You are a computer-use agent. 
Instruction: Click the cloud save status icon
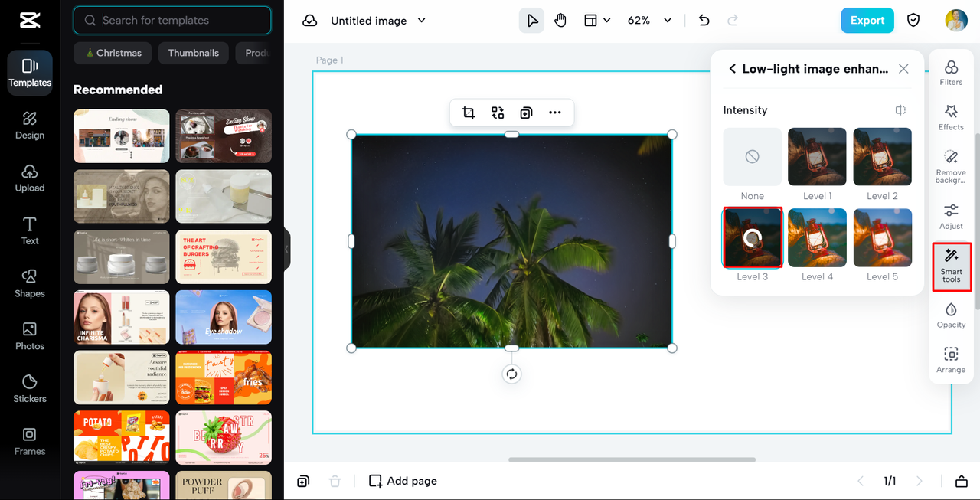pos(310,21)
